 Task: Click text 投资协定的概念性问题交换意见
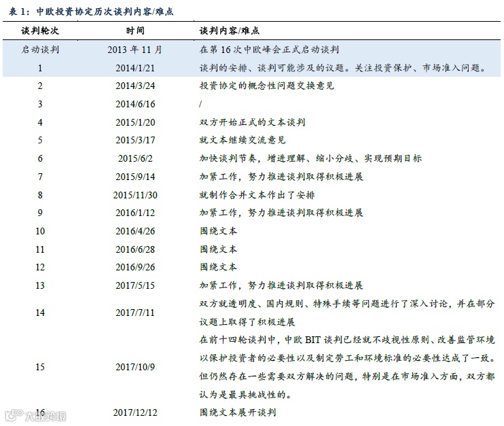point(267,86)
